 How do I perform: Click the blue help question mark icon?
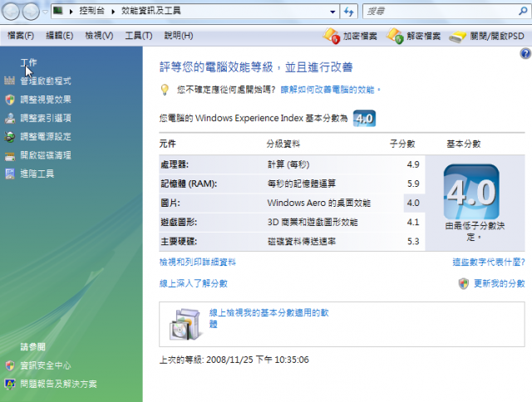525,53
